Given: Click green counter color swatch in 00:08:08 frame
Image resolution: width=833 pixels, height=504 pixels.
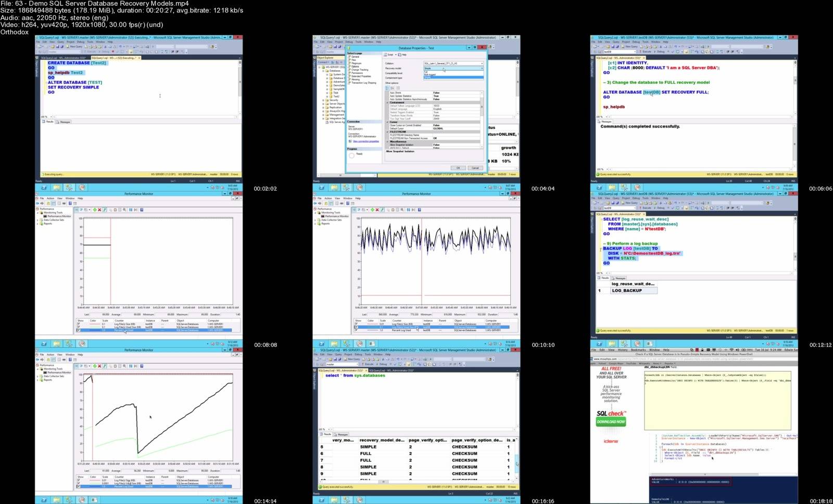Looking at the screenshot, I should click(x=95, y=327).
